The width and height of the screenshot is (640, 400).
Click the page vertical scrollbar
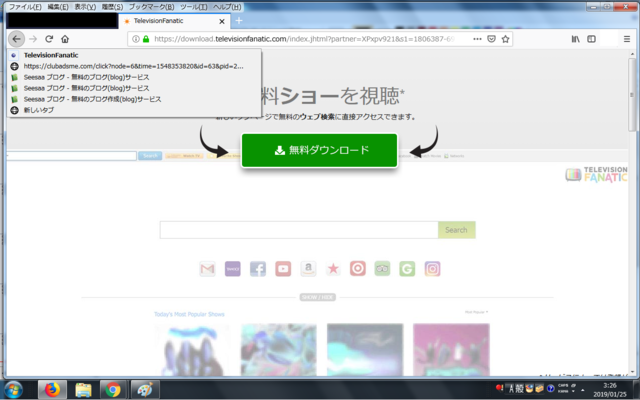click(632, 95)
